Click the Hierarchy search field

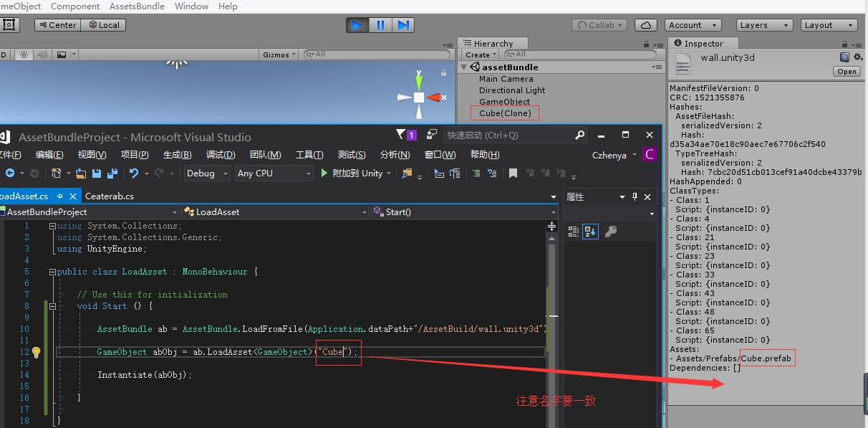(579, 54)
